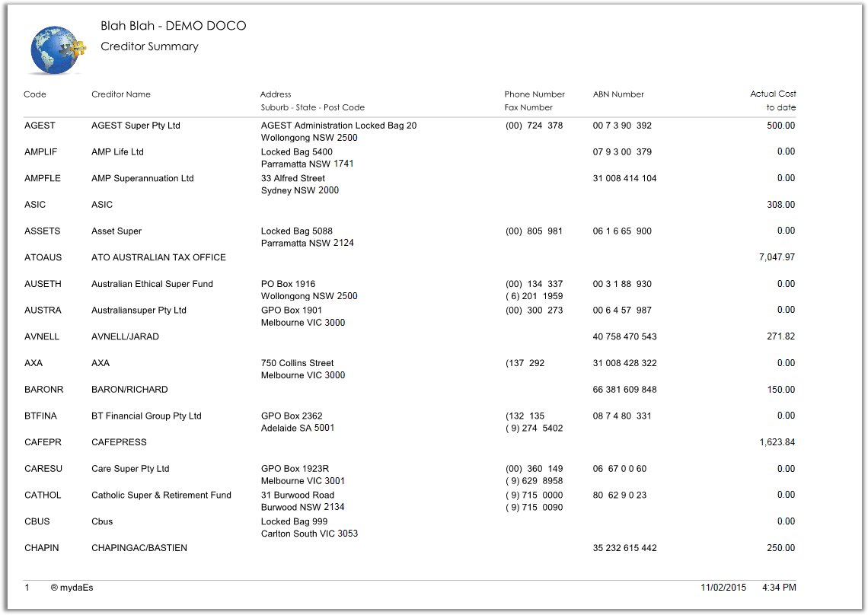Click 'Care Super Pty Ltd' name
The width and height of the screenshot is (868, 615).
130,469
